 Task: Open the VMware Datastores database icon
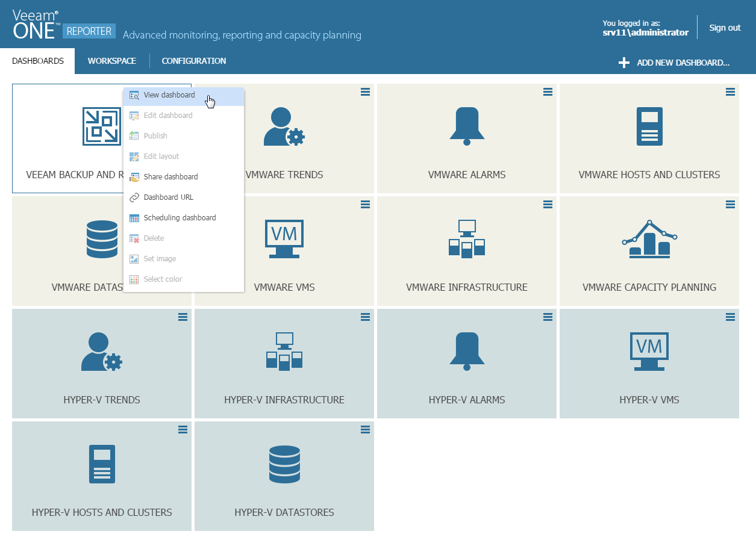pyautogui.click(x=102, y=239)
